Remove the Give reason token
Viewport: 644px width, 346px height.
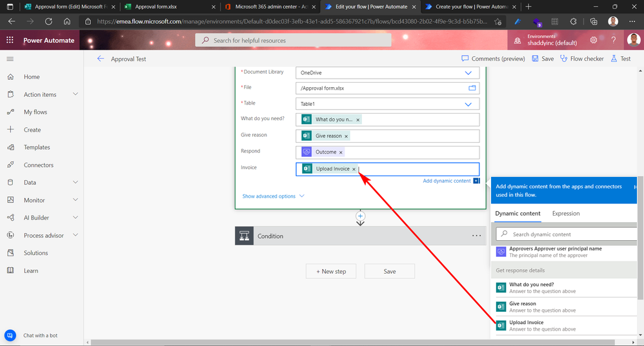point(346,136)
